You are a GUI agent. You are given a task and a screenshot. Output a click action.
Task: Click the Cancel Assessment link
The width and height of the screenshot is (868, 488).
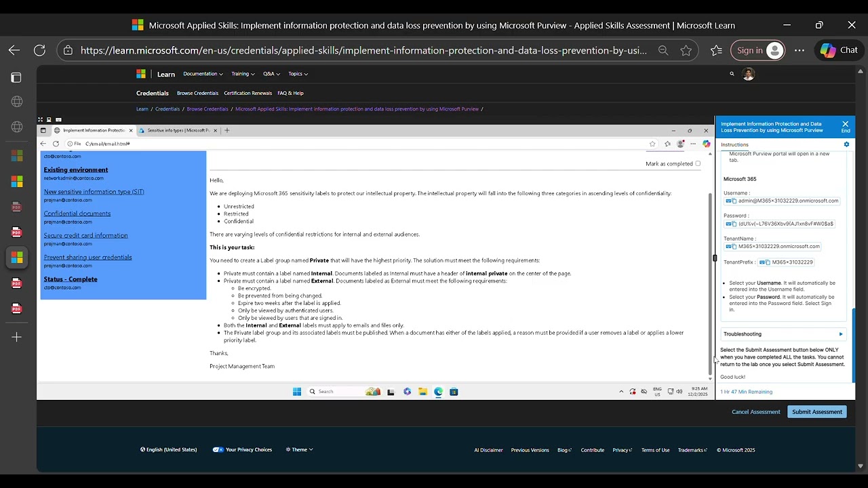coord(755,412)
